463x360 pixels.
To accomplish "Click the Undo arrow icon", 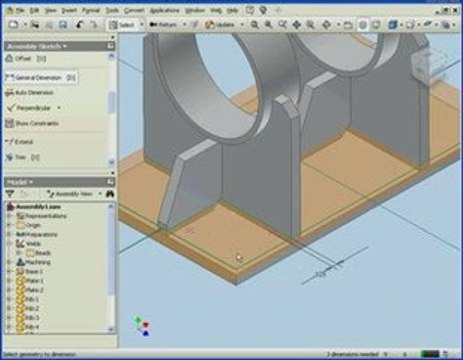I will (79, 25).
